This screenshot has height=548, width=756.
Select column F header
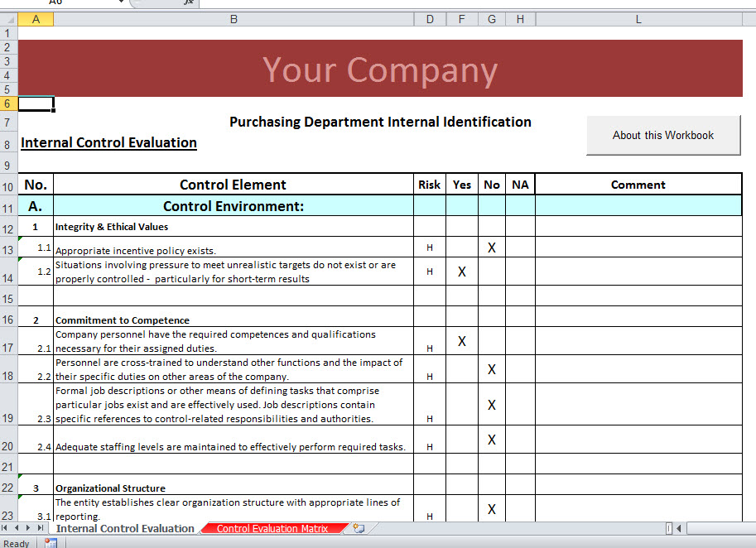pyautogui.click(x=462, y=19)
